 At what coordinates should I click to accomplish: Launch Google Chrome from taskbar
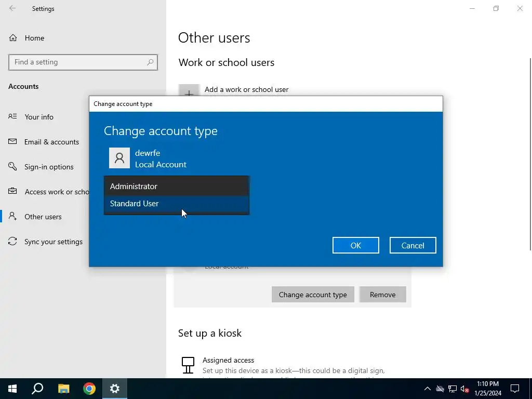89,389
